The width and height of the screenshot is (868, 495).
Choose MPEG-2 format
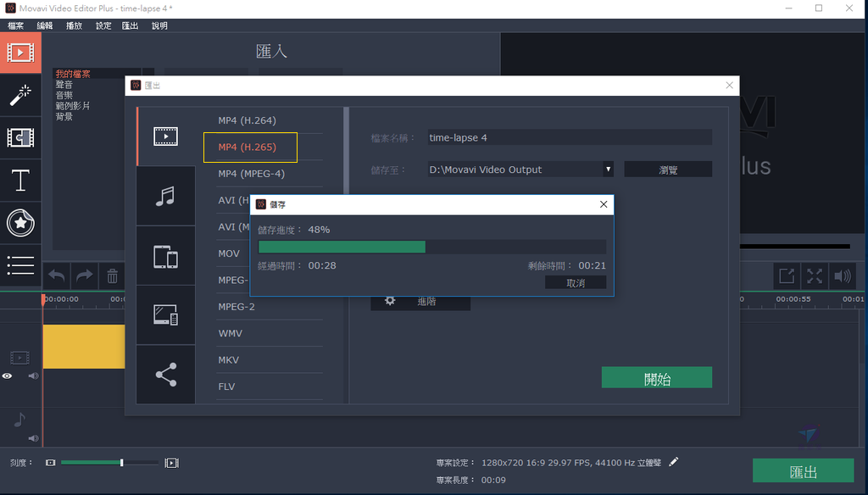tap(236, 306)
